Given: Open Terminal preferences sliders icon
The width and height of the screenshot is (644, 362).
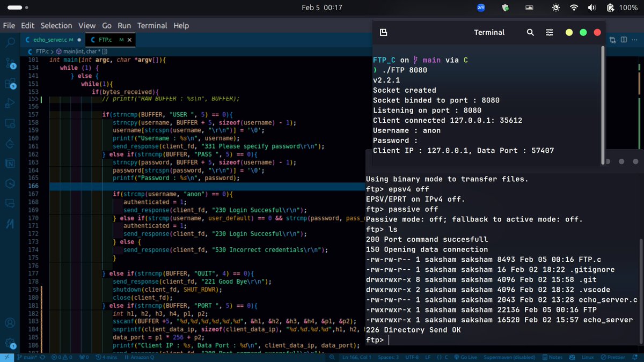Looking at the screenshot, I should click(550, 32).
